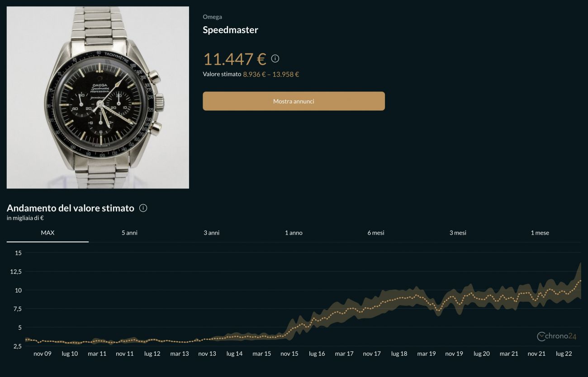The width and height of the screenshot is (588, 377).
Task: Switch to the 5 anni tab
Action: point(129,233)
